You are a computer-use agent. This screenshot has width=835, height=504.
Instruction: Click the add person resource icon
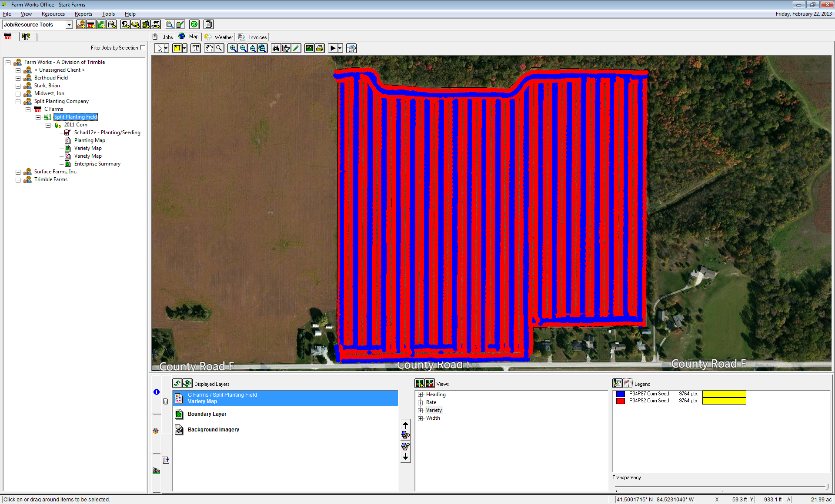point(125,24)
